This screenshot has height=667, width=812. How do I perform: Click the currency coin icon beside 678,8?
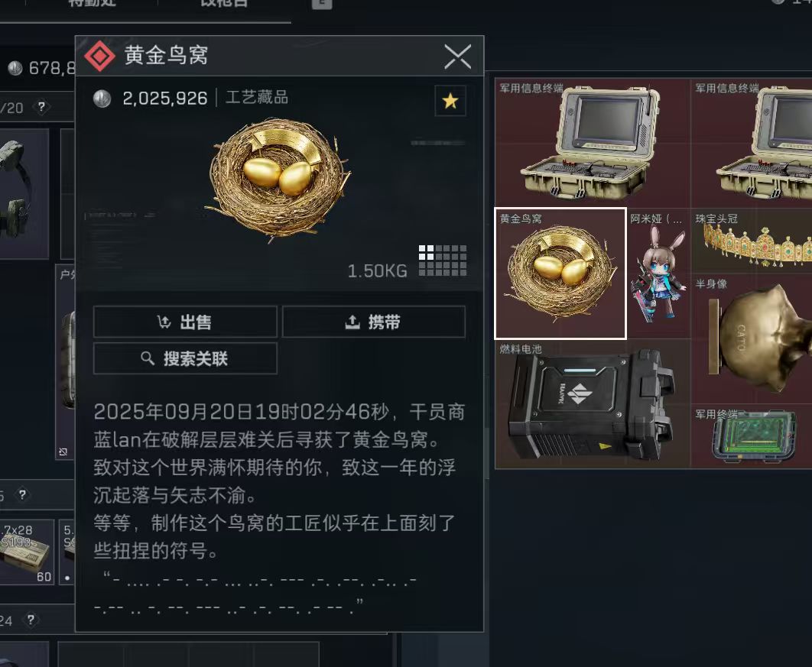15,68
